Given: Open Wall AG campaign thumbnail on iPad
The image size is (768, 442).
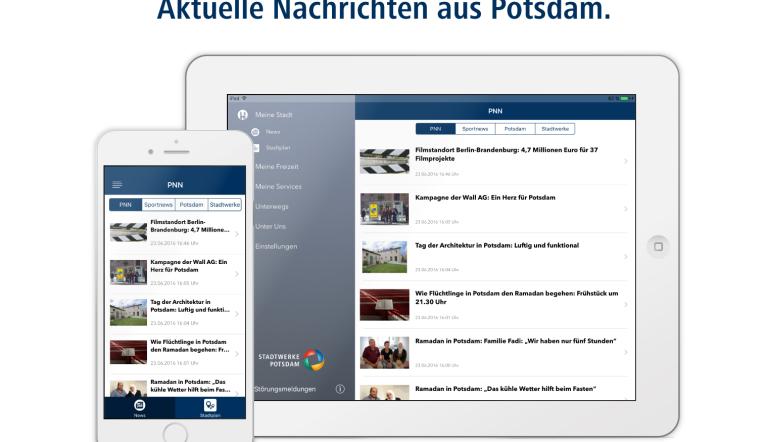Looking at the screenshot, I should (x=384, y=209).
